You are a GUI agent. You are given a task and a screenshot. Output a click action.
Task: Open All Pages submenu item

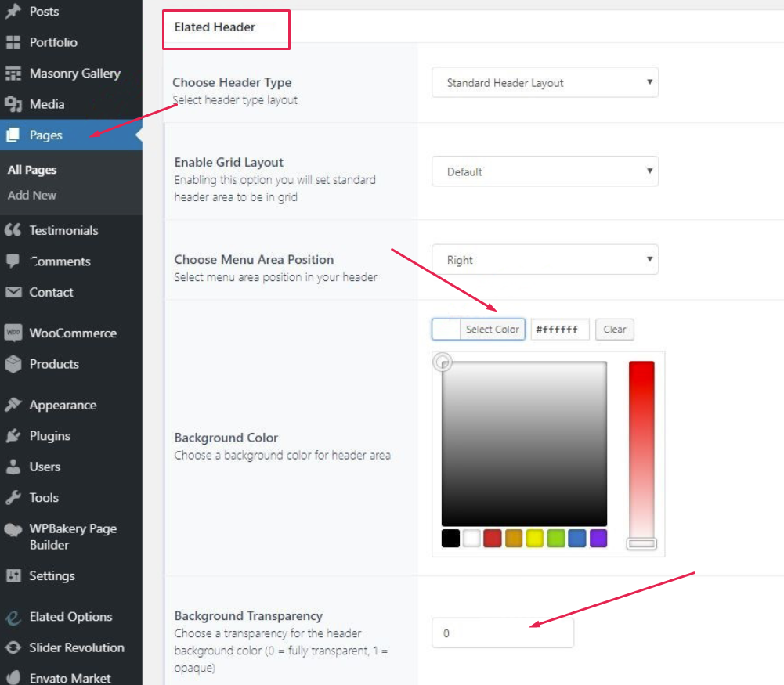click(x=32, y=170)
